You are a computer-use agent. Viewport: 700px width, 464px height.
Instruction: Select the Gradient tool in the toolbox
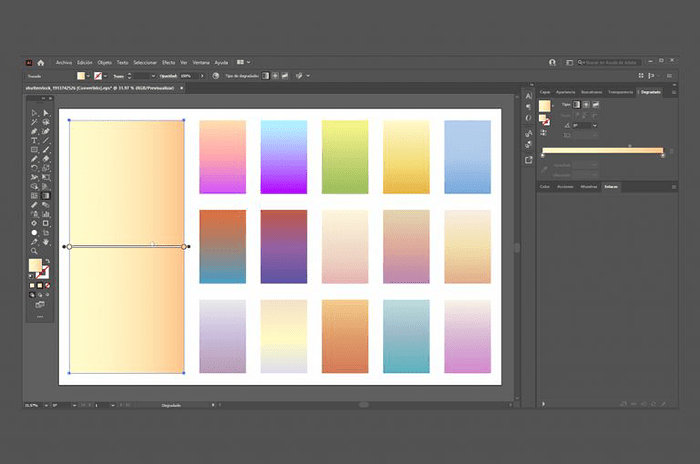pos(46,196)
